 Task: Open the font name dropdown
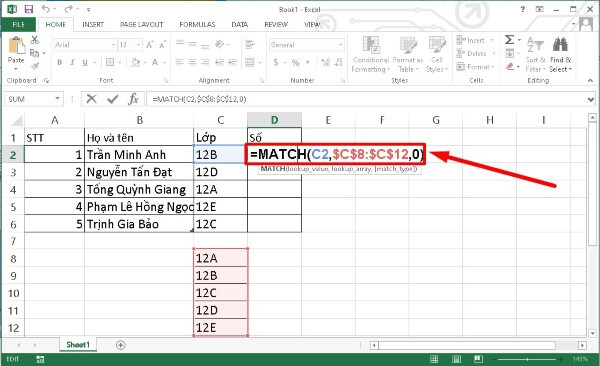[113, 45]
